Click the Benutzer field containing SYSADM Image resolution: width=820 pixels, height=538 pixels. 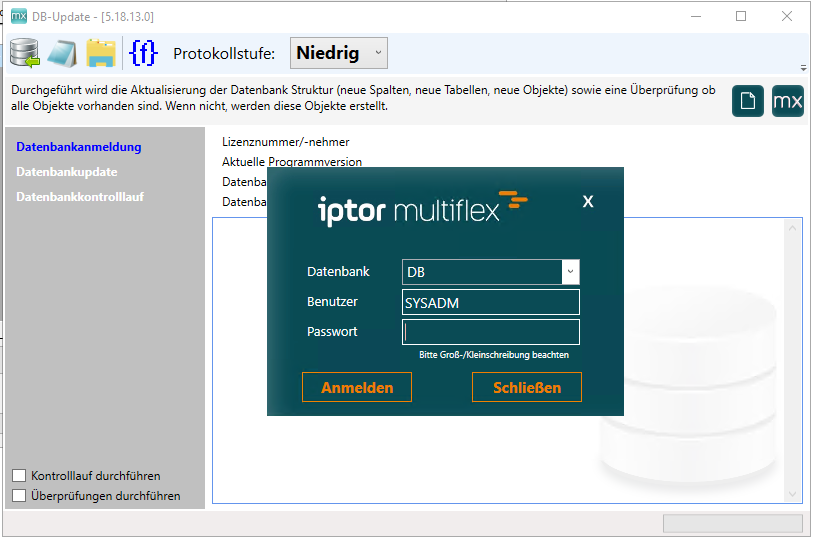491,303
